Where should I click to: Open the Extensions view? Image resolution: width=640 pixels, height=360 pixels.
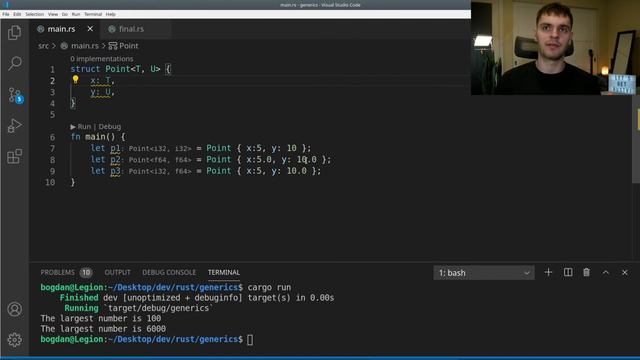pos(14,156)
